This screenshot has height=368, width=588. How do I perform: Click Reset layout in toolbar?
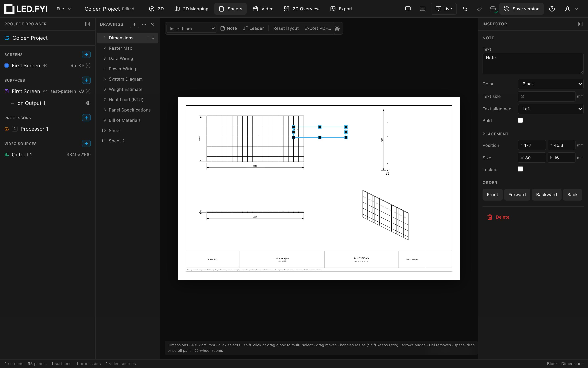point(286,28)
